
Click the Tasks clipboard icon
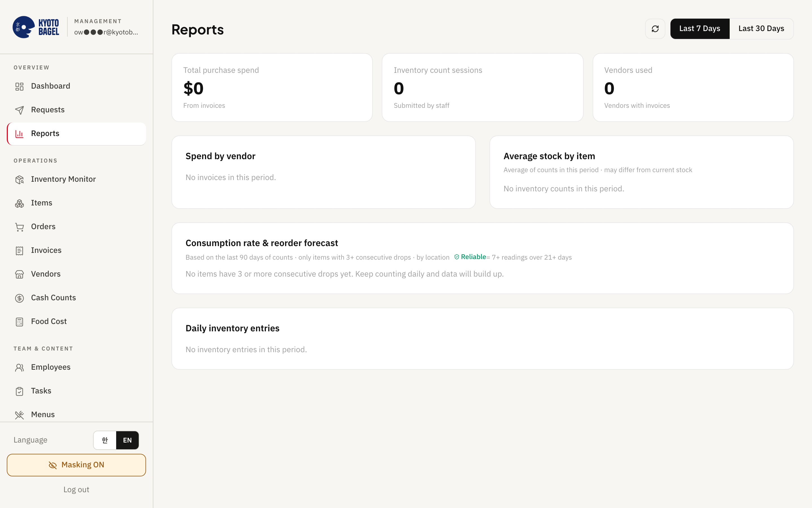point(19,391)
